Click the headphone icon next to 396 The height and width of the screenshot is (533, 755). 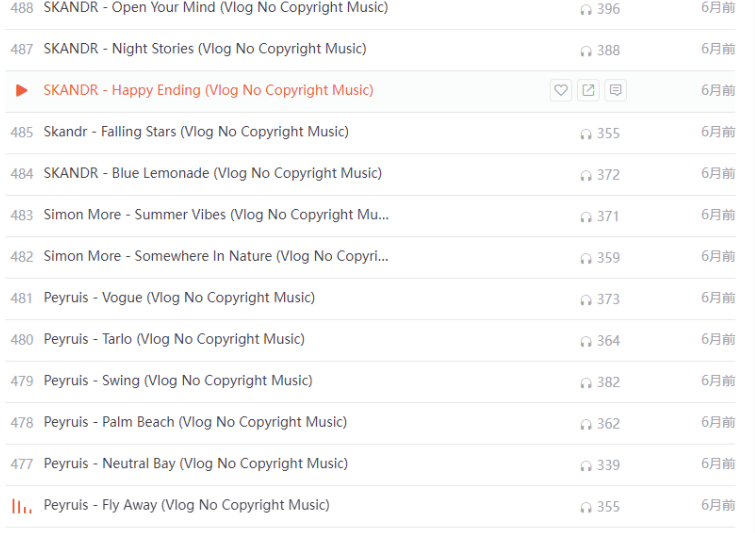click(586, 10)
